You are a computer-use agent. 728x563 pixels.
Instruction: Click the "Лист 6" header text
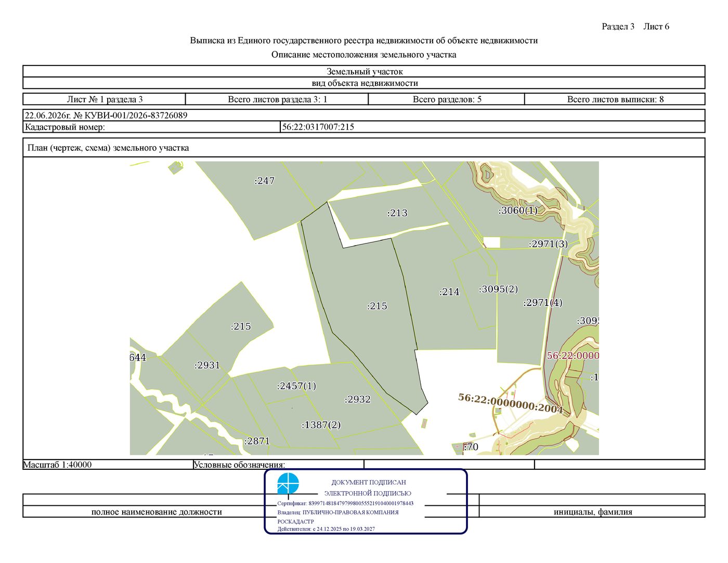click(x=656, y=27)
